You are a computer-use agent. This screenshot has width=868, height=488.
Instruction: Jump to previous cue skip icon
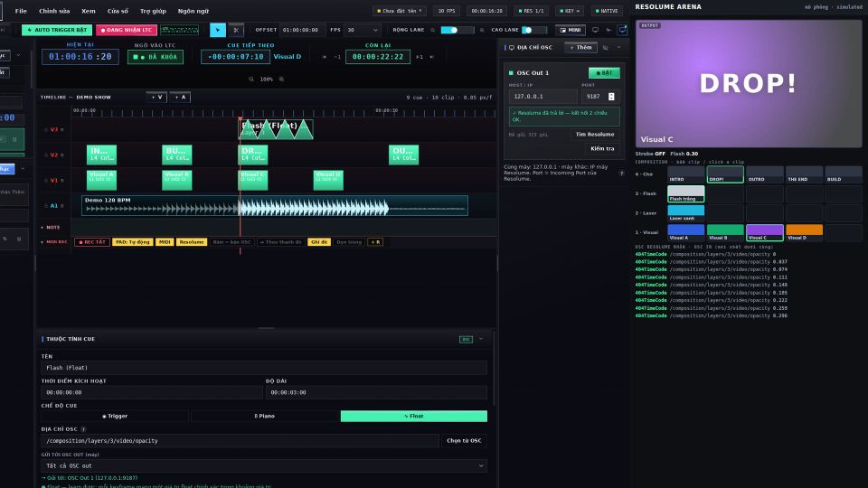[x=325, y=56]
